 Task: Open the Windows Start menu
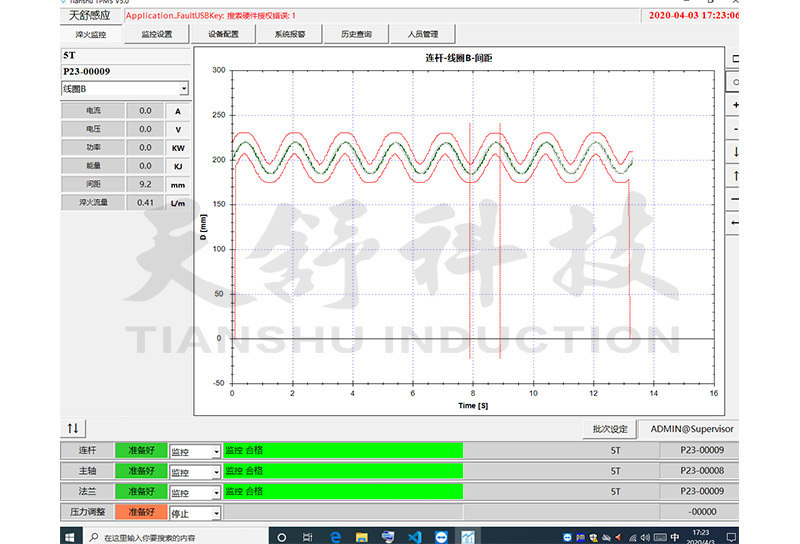[70, 537]
